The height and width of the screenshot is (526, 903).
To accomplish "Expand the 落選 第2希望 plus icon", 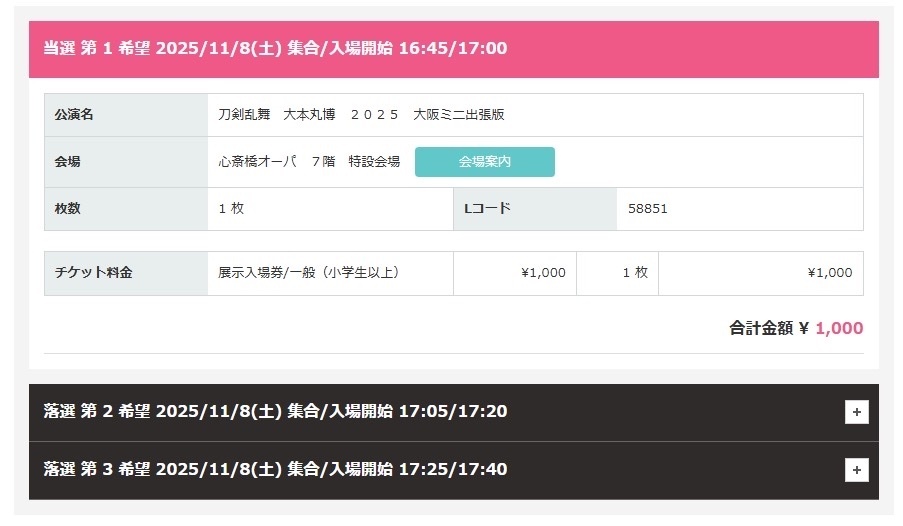I will [x=856, y=412].
